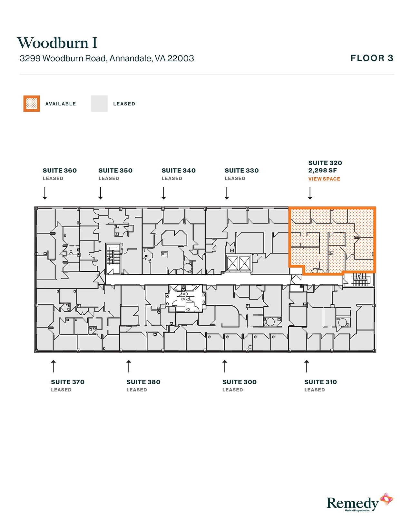
Task: Click the arrow above the Suite 370 label
Action: [x=54, y=366]
